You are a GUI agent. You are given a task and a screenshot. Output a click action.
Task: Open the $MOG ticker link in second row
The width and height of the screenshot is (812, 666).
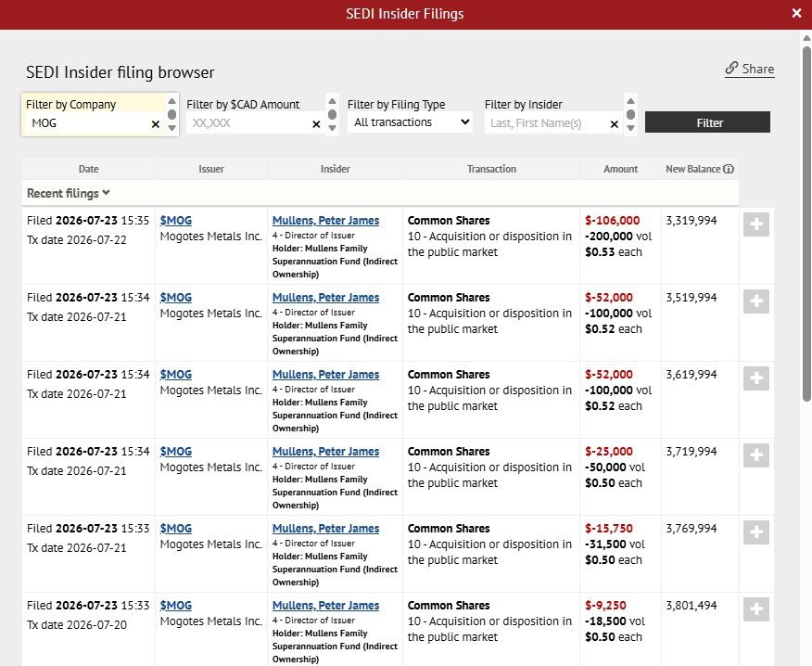175,298
